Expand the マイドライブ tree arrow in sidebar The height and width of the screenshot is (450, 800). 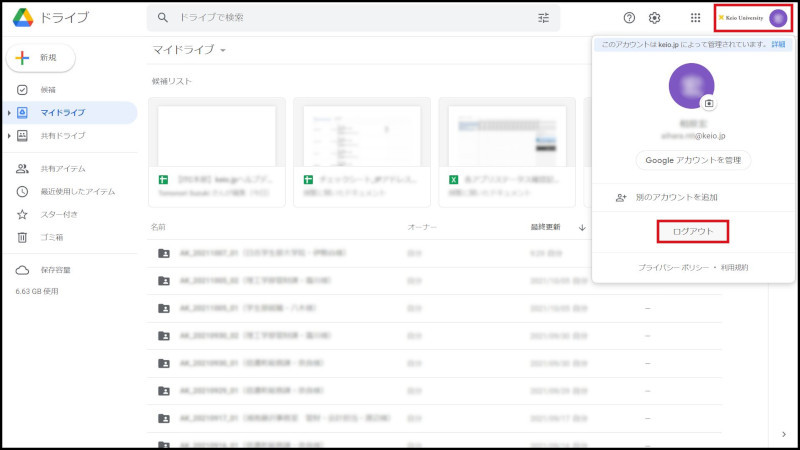9,113
